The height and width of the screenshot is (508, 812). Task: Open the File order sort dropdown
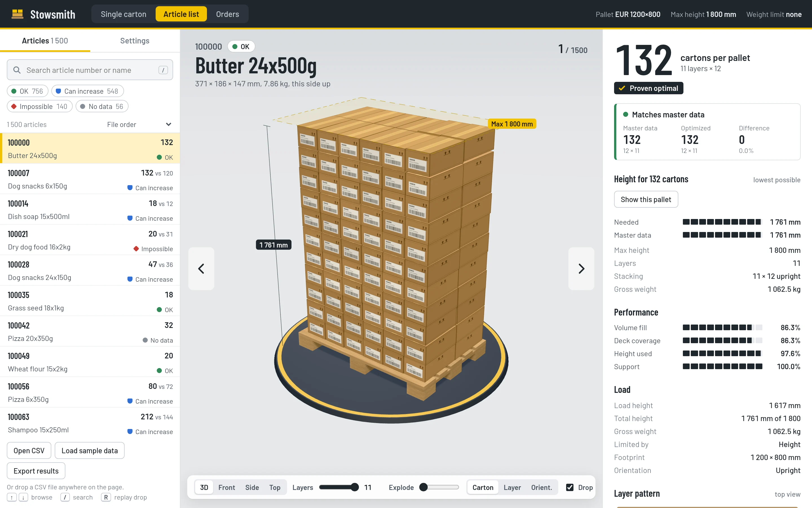(x=139, y=124)
